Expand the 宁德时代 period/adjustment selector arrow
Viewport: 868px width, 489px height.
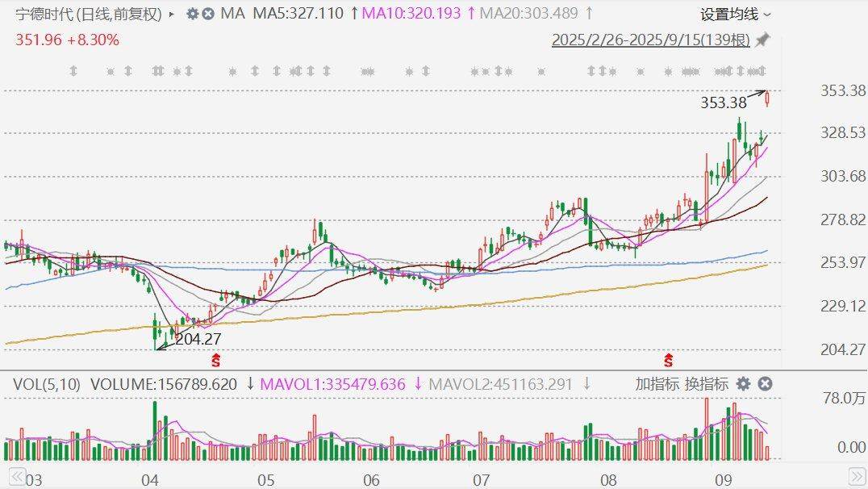(x=172, y=14)
